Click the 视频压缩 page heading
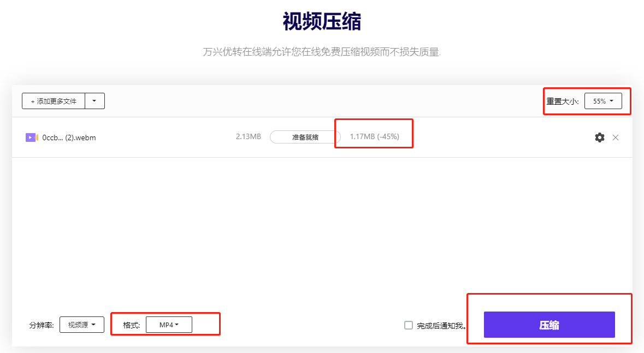The height and width of the screenshot is (353, 644). (x=322, y=22)
